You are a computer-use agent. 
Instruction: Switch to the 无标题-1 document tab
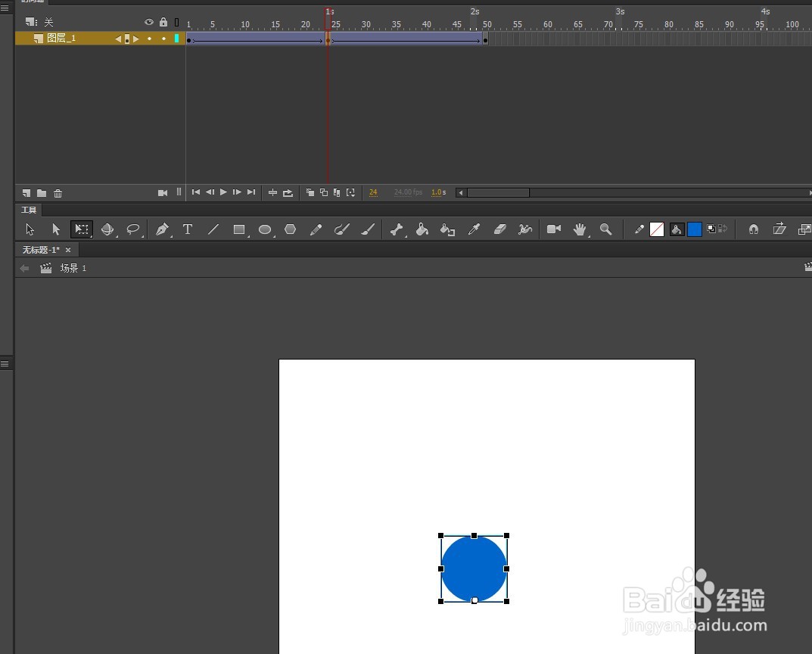(42, 250)
